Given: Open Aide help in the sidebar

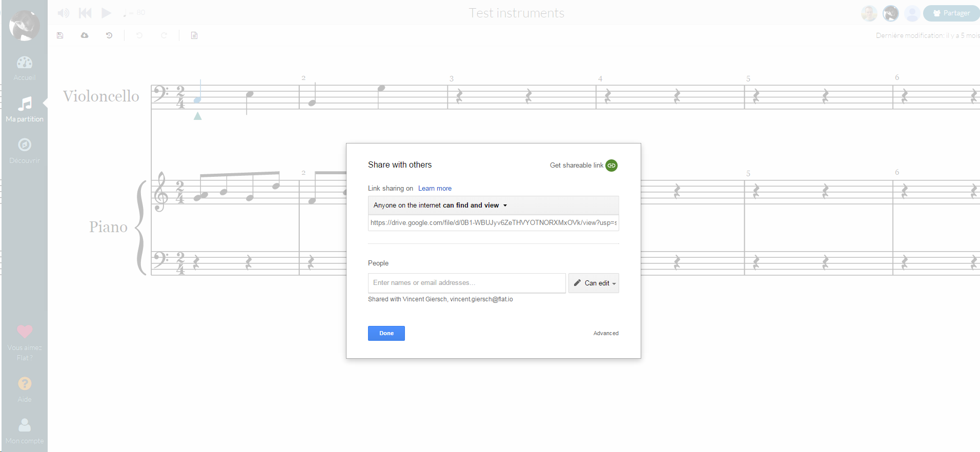Looking at the screenshot, I should 25,389.
